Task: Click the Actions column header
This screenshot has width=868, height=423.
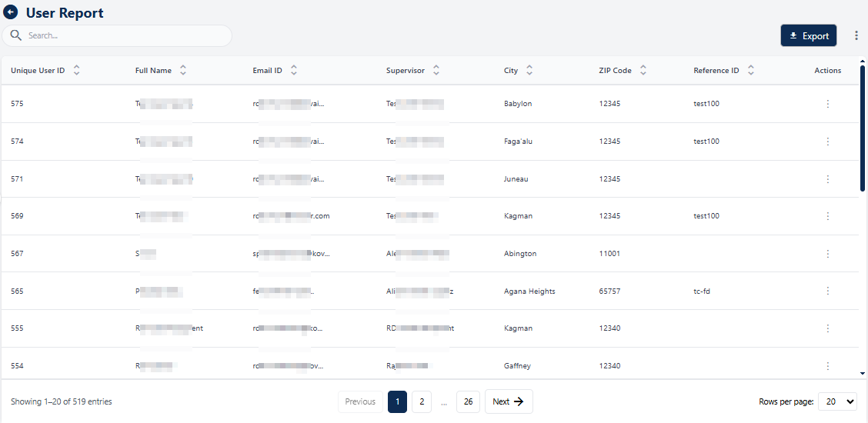Action: coord(827,70)
